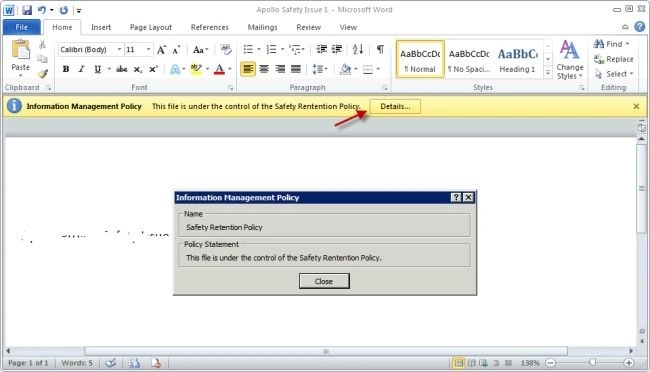Switch to the Mailings tab

pos(262,27)
